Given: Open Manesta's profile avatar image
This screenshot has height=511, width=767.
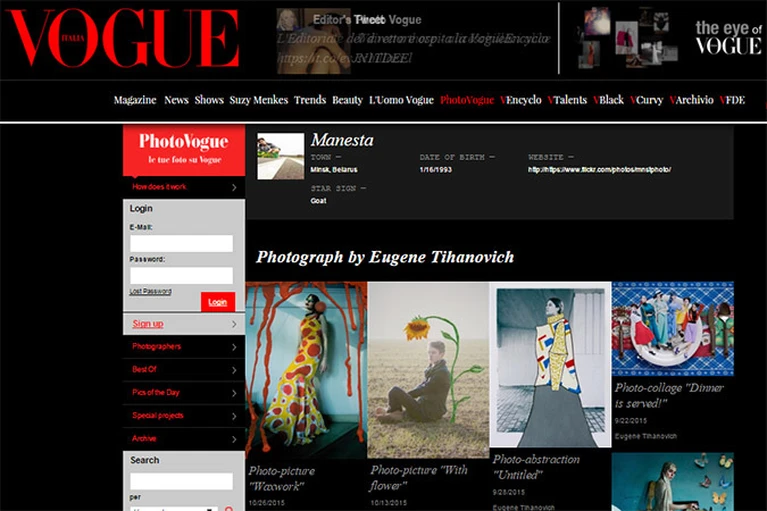Looking at the screenshot, I should (280, 156).
